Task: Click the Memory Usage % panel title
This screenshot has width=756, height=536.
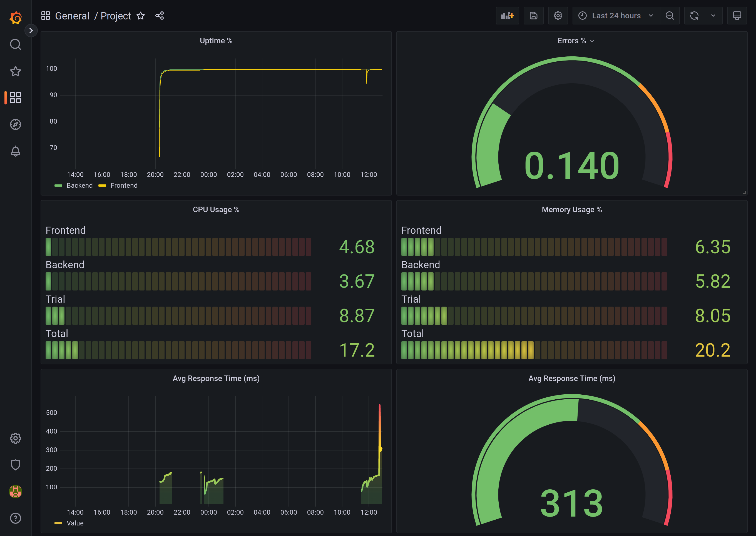Action: point(572,210)
